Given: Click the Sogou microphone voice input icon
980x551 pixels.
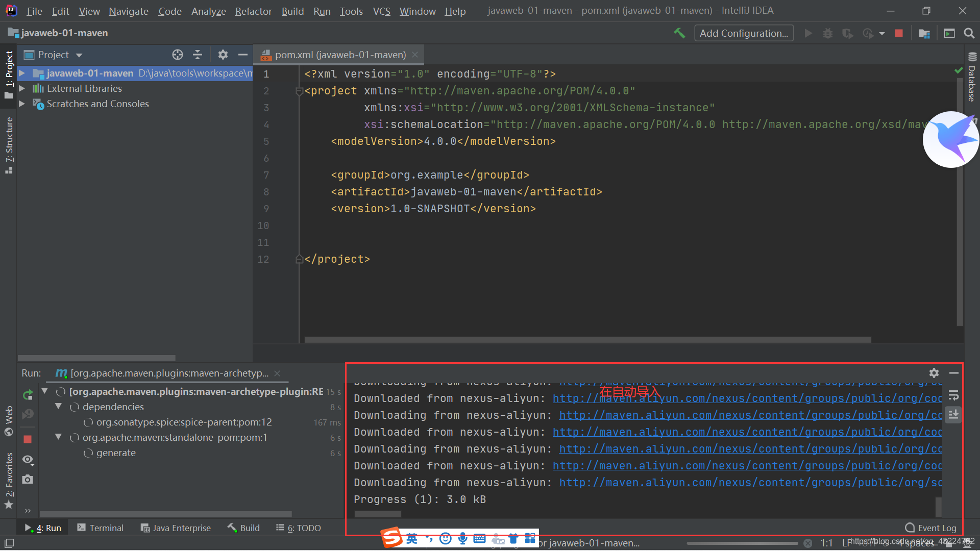Looking at the screenshot, I should pyautogui.click(x=462, y=538).
